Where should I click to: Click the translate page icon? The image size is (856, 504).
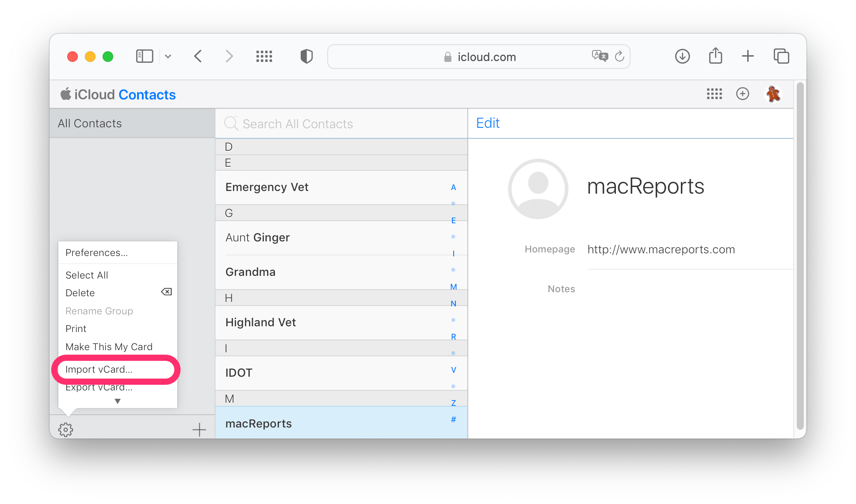click(600, 56)
